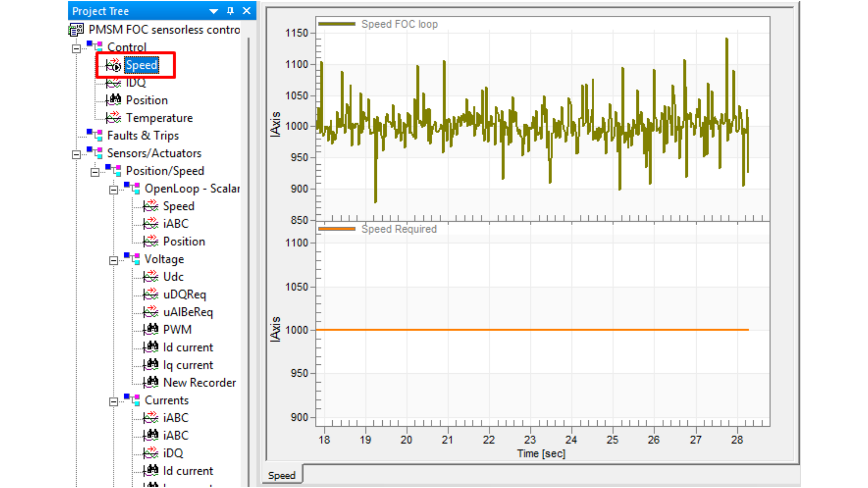Select the Speed scope under Control
Screen dimensions: 868x488
click(142, 65)
